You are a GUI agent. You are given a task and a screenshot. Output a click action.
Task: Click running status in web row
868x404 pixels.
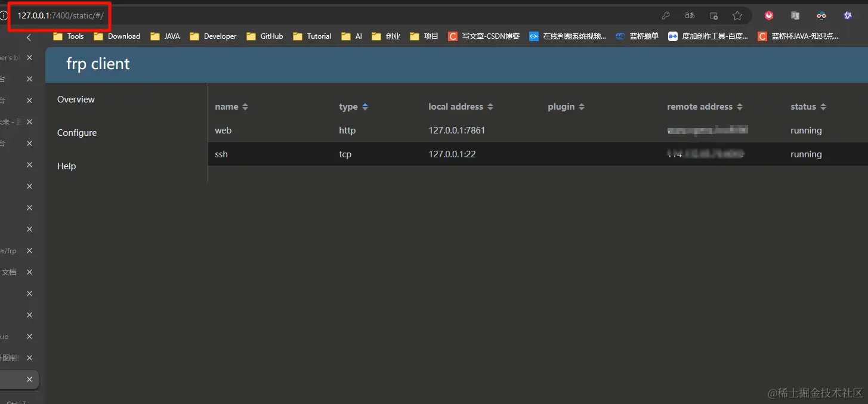806,130
